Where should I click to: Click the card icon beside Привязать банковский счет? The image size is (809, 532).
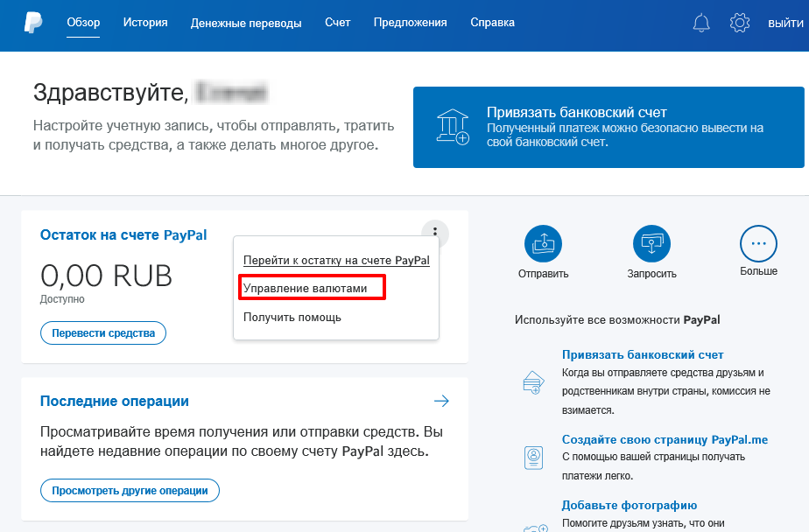tap(533, 382)
